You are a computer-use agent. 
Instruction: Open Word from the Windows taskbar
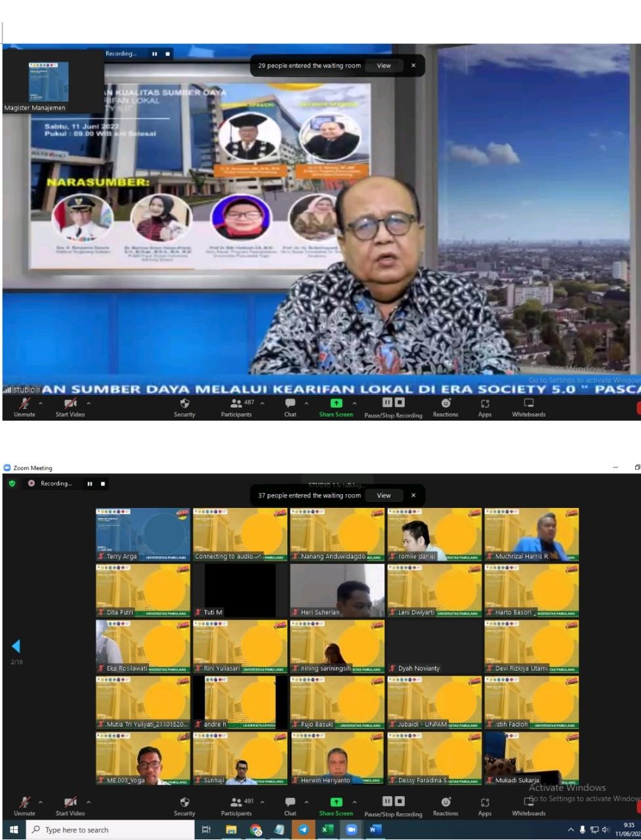click(374, 829)
